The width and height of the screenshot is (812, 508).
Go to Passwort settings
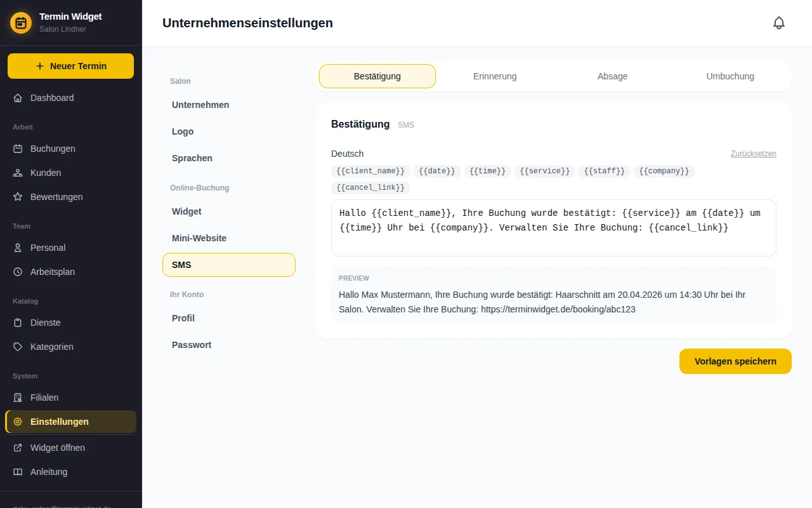pyautogui.click(x=229, y=345)
